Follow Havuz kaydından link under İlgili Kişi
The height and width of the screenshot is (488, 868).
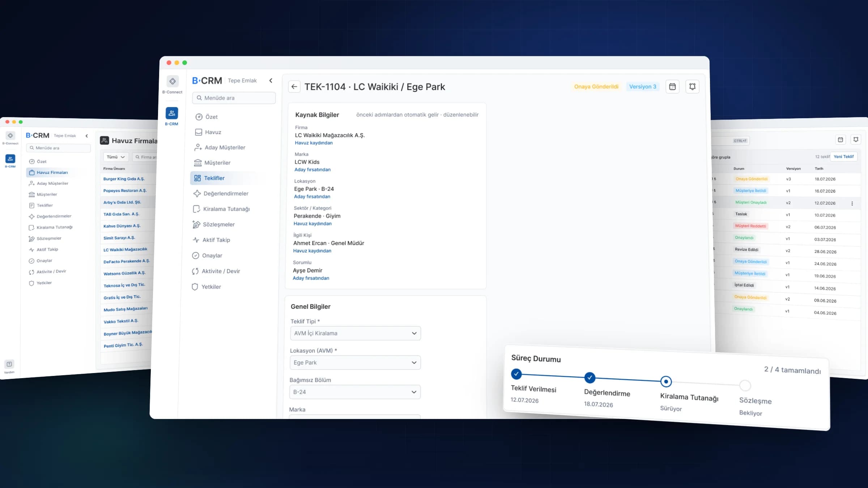click(312, 251)
